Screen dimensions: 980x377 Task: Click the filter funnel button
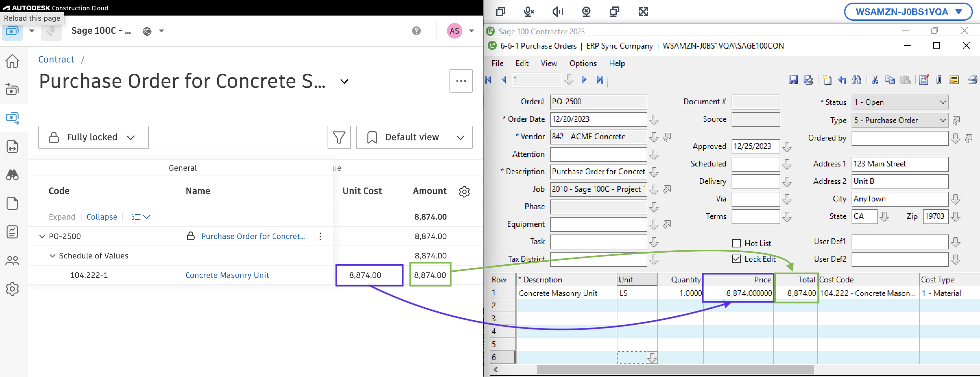(339, 137)
